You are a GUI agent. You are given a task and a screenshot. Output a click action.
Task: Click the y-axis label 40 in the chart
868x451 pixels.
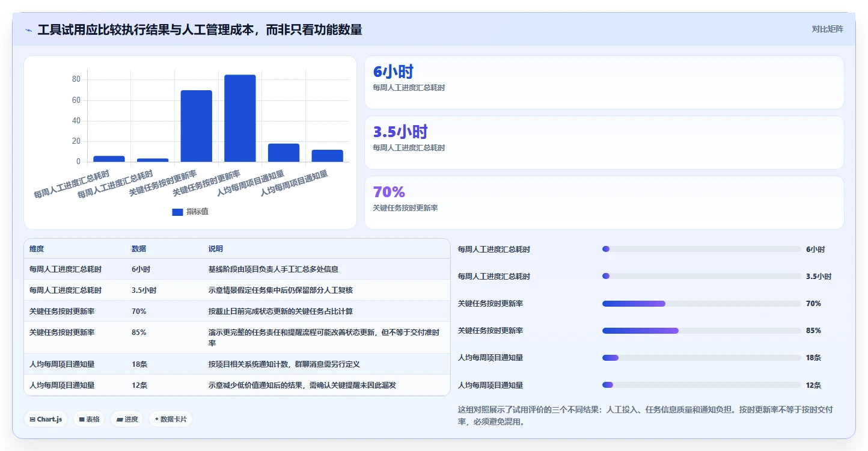click(x=76, y=121)
